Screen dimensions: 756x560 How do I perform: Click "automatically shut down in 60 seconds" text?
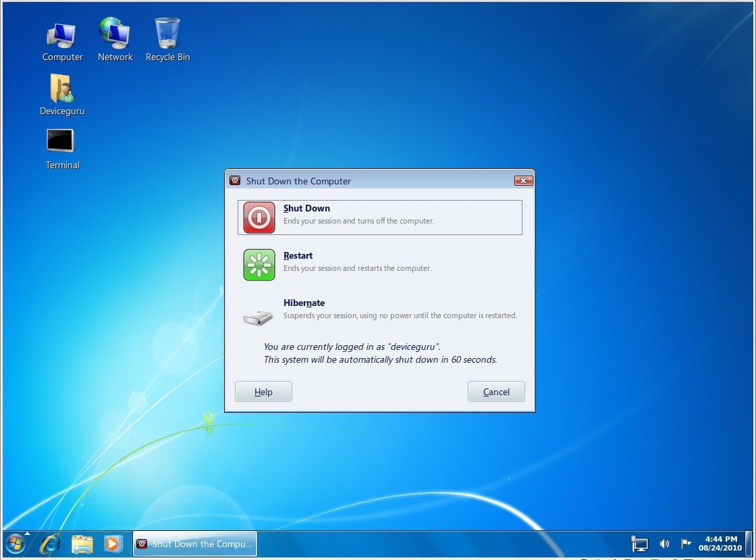tap(418, 360)
